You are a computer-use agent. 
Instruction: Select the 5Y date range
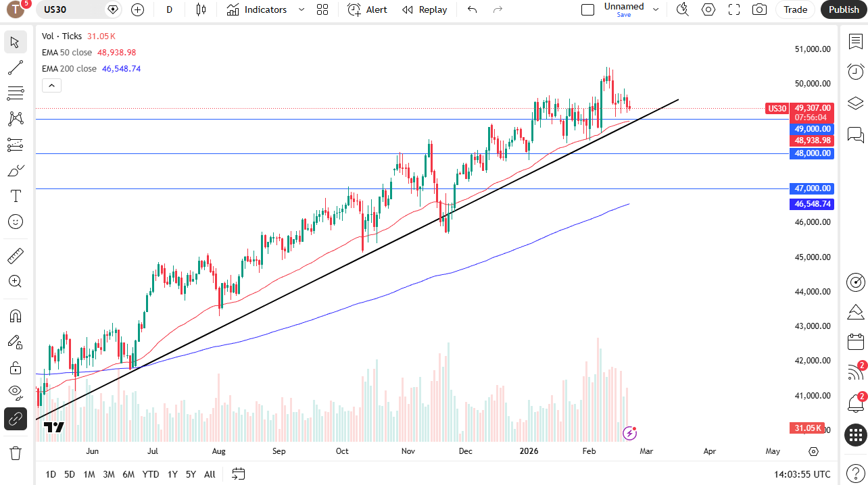pos(191,474)
